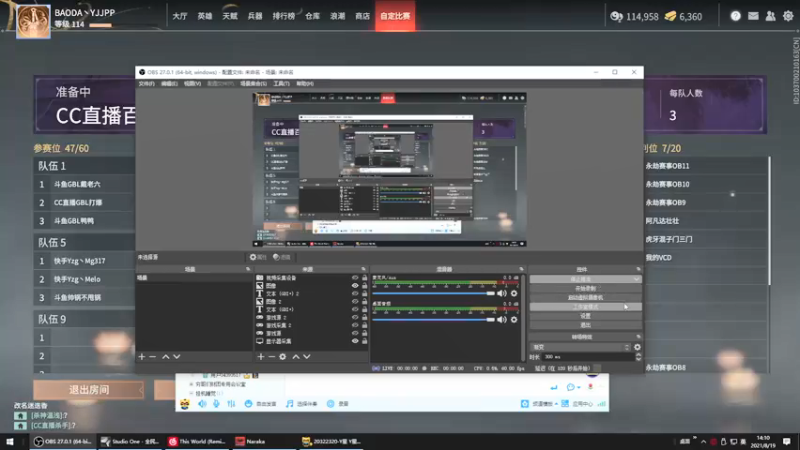The image size is (800, 450).
Task: Toggle visibility of 视频采集设备 source
Action: [355, 278]
